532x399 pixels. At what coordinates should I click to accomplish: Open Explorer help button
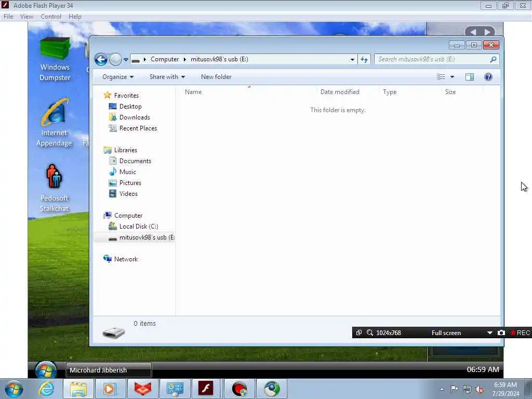[488, 77]
